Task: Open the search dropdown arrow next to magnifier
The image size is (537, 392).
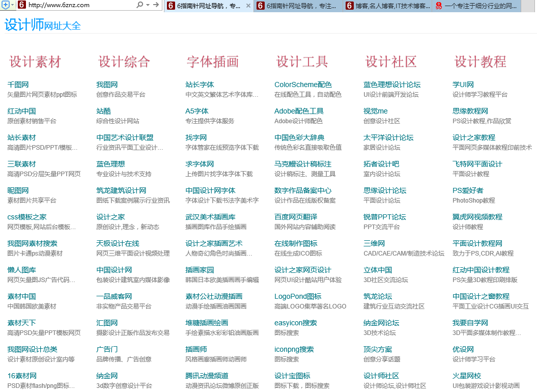Action: click(x=148, y=5)
